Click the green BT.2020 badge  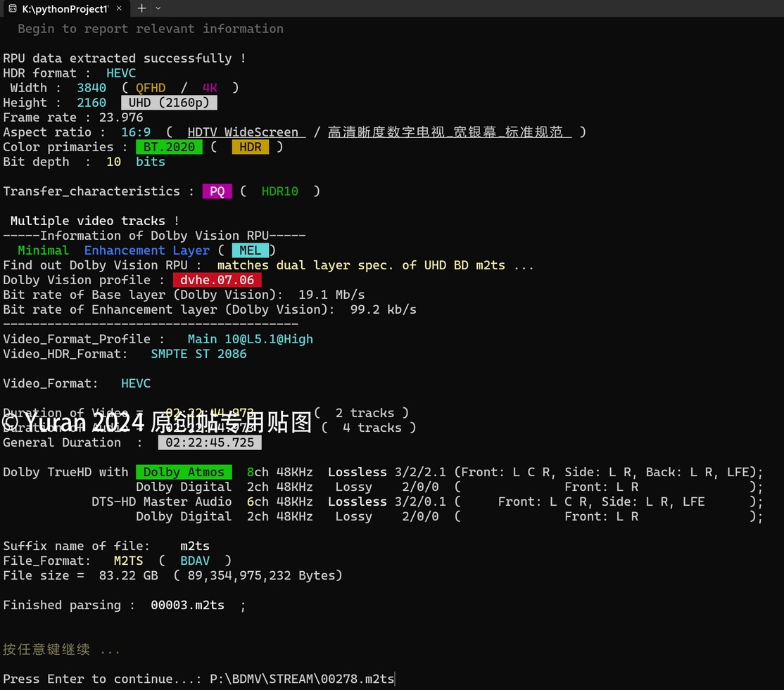coord(169,147)
